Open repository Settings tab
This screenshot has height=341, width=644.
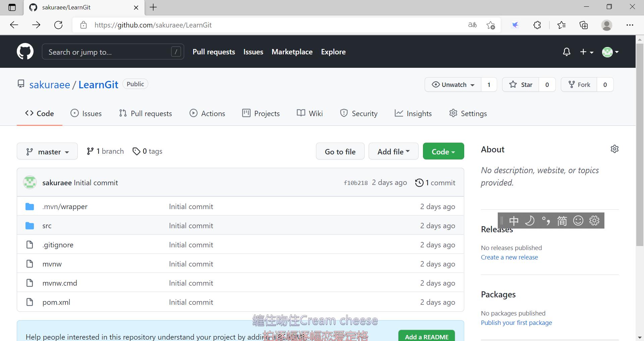[468, 113]
